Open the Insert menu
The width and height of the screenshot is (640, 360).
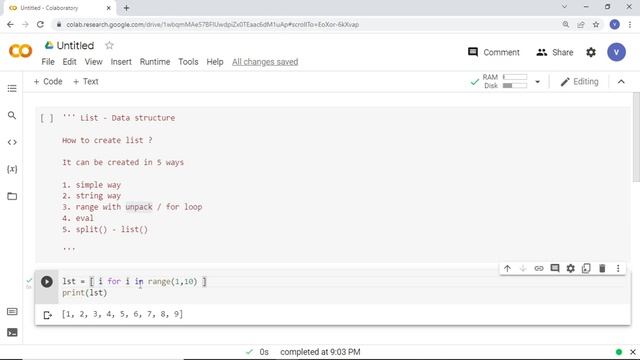click(x=121, y=62)
